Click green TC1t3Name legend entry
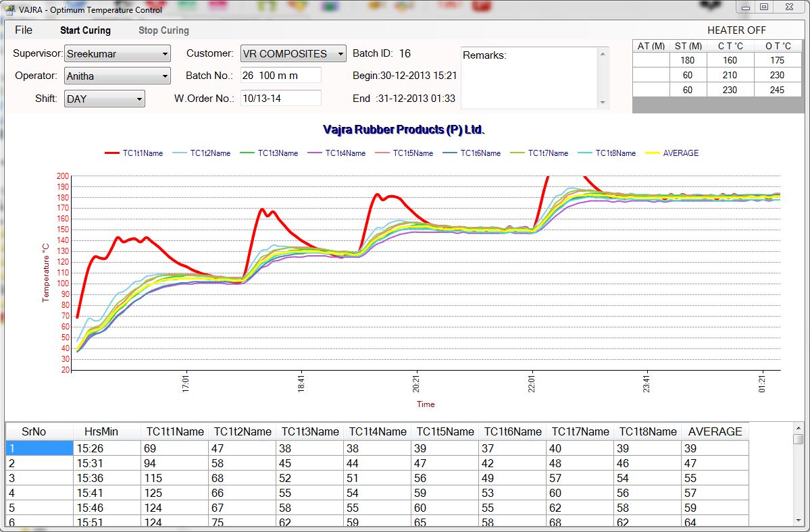The image size is (810, 532). click(x=269, y=153)
